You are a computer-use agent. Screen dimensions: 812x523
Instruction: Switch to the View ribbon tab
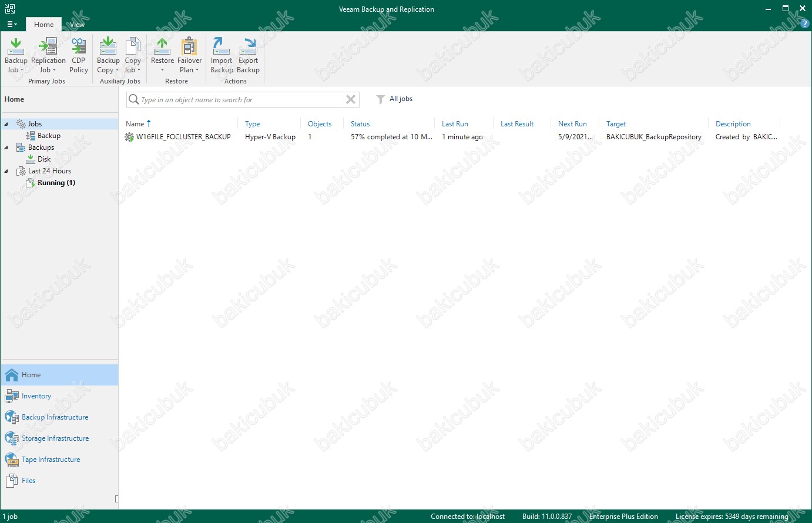77,24
